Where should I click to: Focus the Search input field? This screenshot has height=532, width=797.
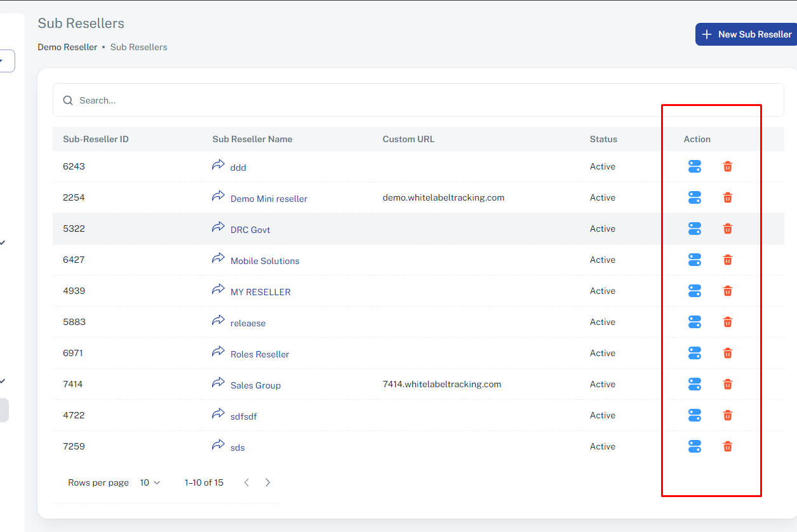click(x=419, y=100)
